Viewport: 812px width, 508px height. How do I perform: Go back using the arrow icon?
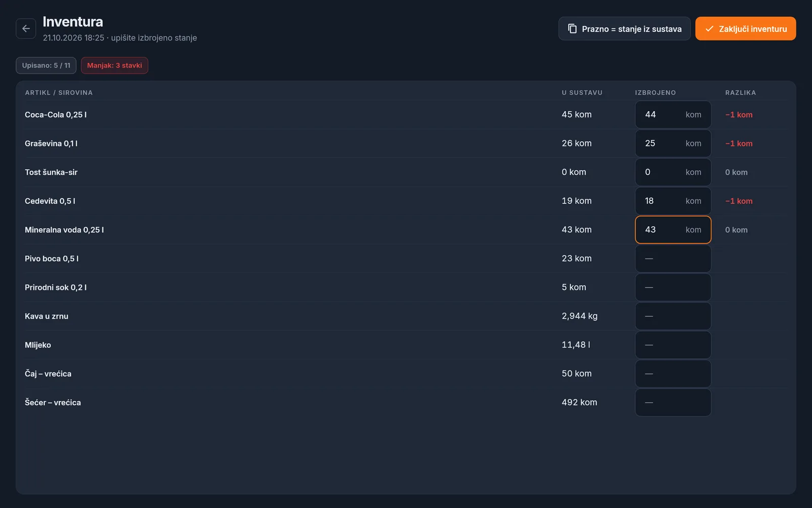[x=26, y=28]
